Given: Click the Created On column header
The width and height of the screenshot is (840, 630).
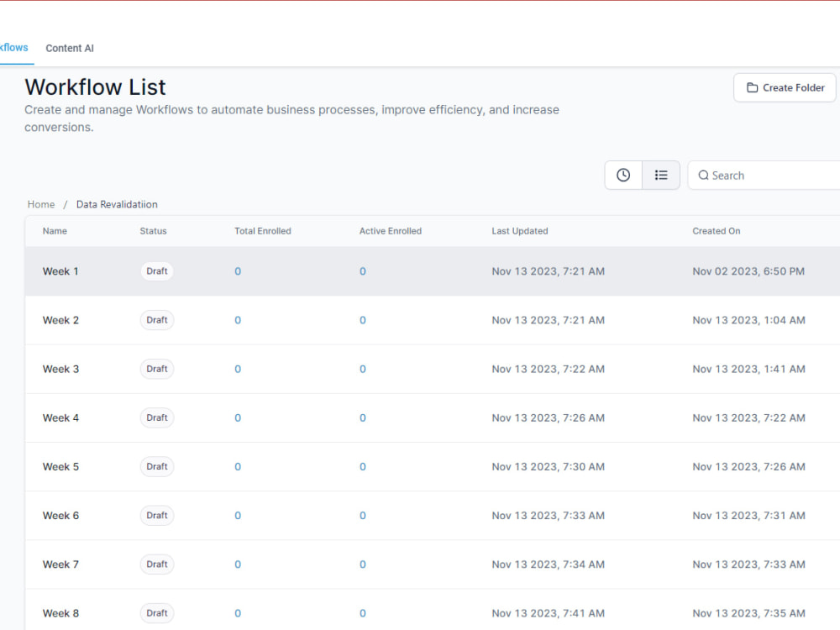Looking at the screenshot, I should tap(717, 231).
